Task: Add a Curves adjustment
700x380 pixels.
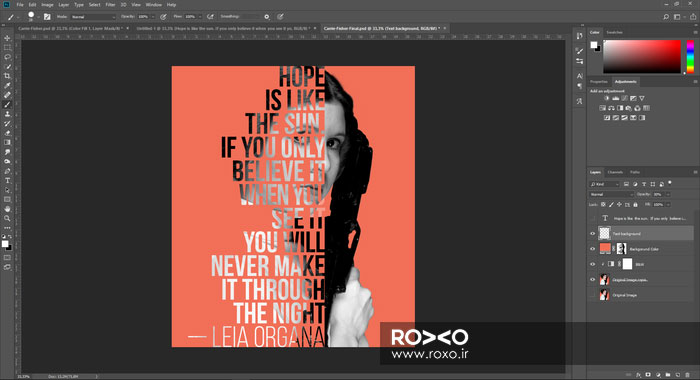Action: click(x=624, y=98)
